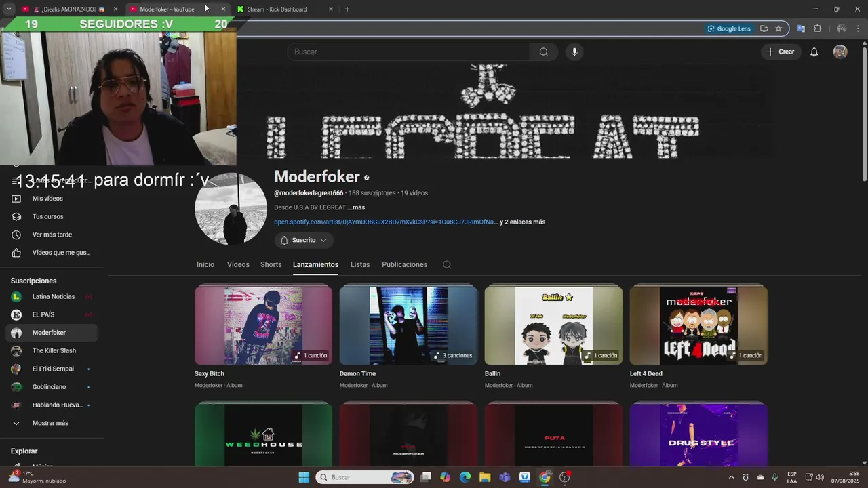Close the Stream - Kick Dashboard tab
Image resolution: width=868 pixels, height=488 pixels.
330,9
